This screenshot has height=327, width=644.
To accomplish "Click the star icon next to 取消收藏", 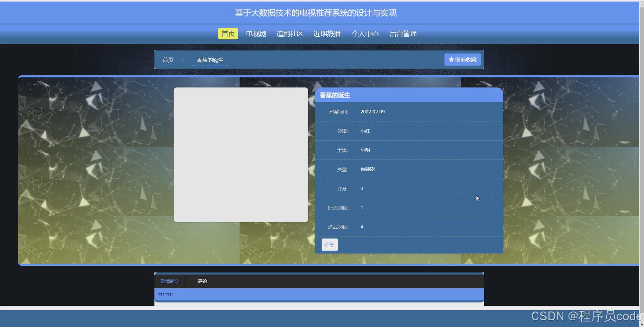I will 451,59.
